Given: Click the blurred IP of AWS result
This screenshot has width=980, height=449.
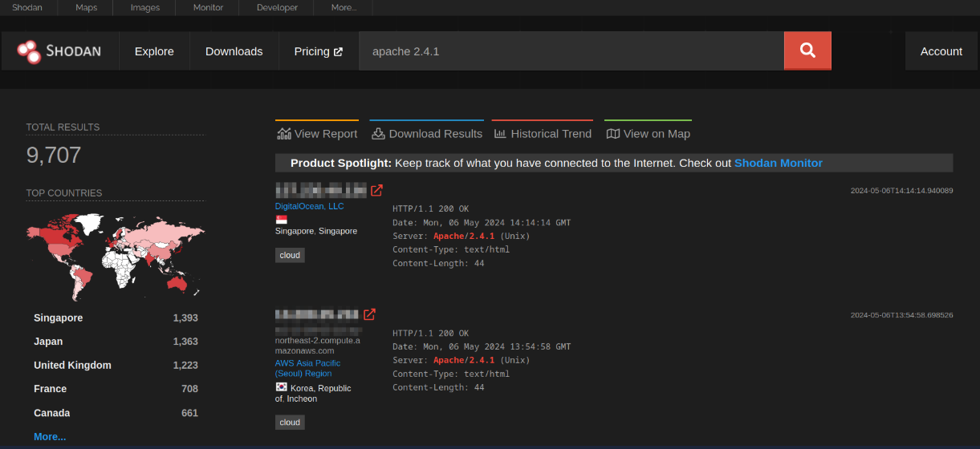Looking at the screenshot, I should click(x=317, y=314).
